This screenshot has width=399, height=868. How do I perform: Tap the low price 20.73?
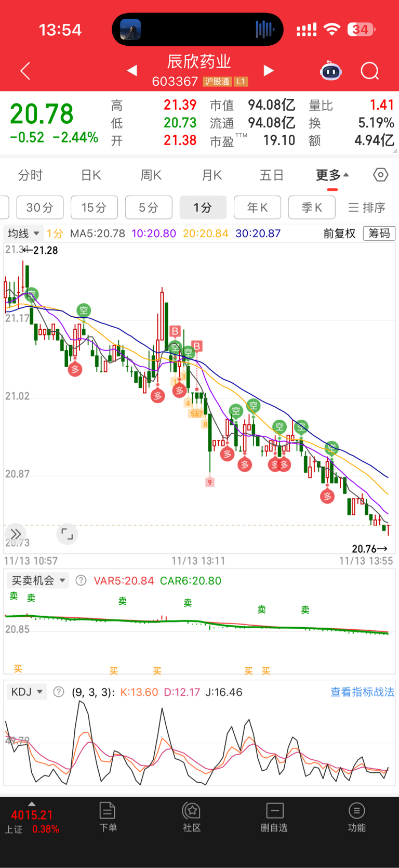tap(180, 123)
